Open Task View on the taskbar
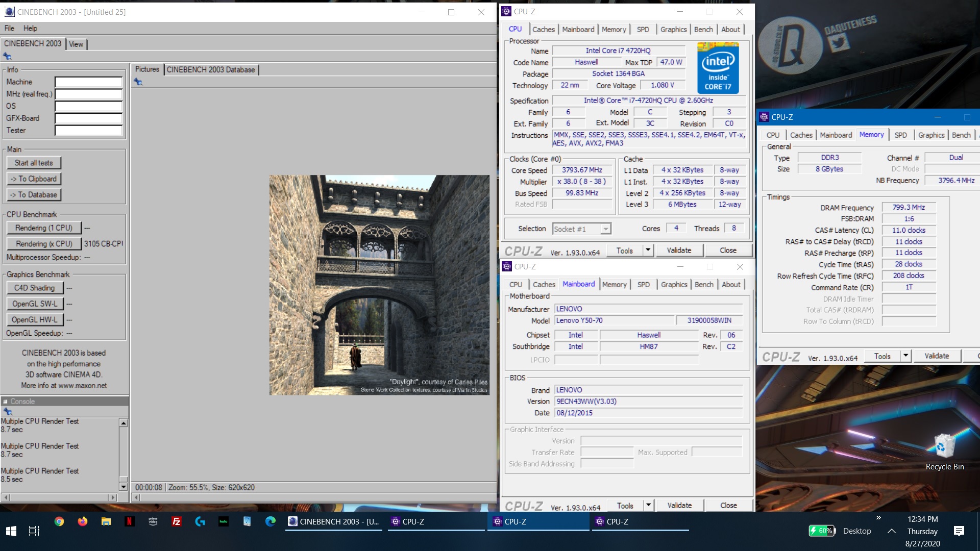Screen dimensions: 980x551 pyautogui.click(x=34, y=531)
